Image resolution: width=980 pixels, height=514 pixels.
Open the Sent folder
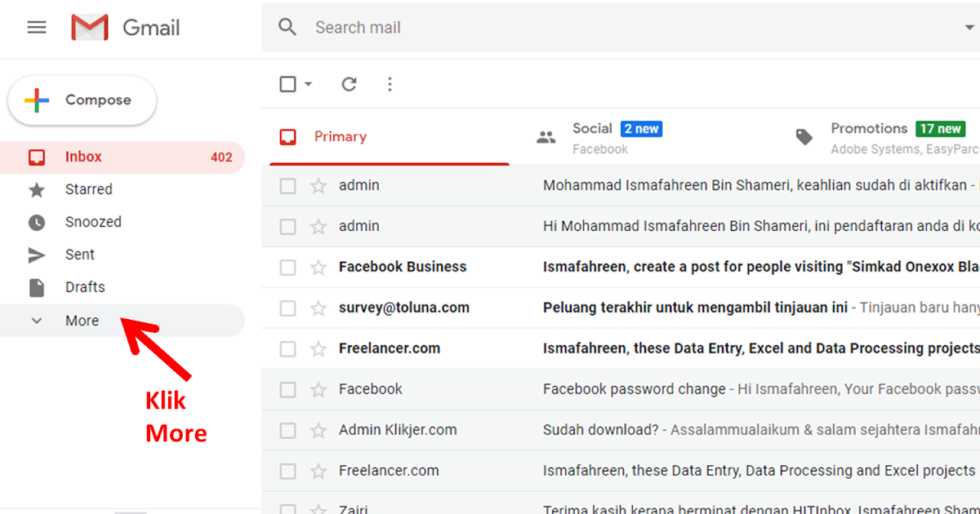(80, 255)
